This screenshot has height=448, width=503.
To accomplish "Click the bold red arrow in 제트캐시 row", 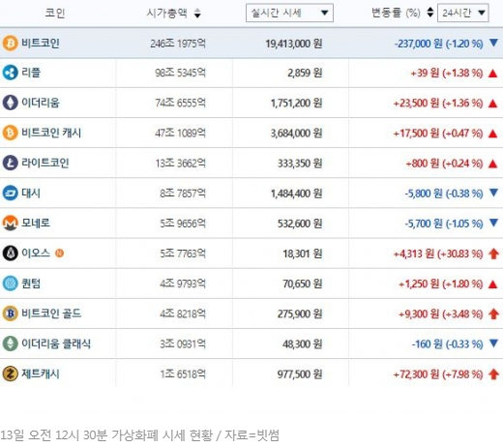I will point(493,374).
